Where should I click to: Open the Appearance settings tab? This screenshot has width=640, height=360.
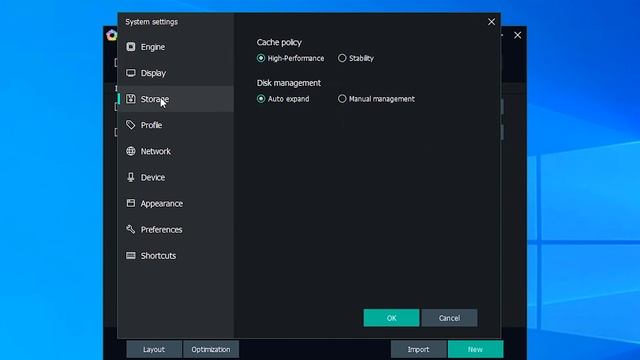click(x=176, y=203)
